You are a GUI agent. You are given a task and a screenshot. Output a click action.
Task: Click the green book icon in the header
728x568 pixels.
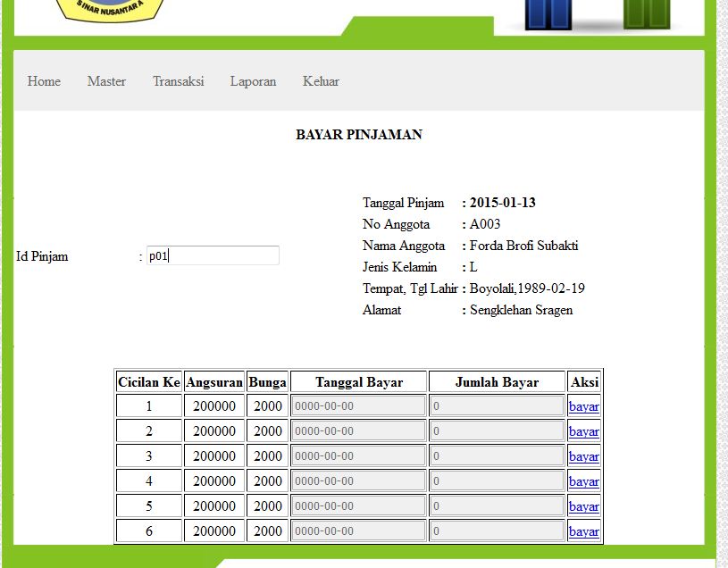pos(646,15)
